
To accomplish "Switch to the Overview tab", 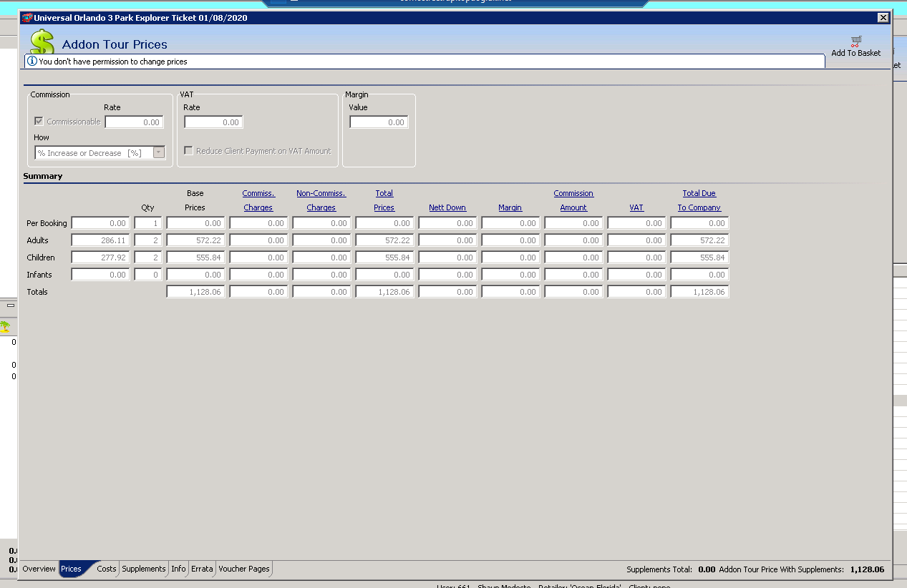I will [39, 569].
